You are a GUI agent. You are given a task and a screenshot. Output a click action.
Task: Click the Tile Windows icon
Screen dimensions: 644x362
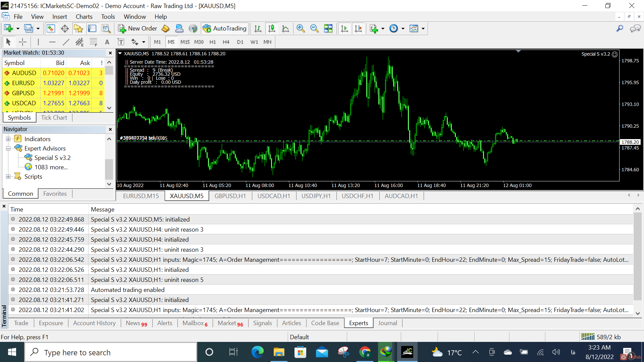tap(328, 28)
